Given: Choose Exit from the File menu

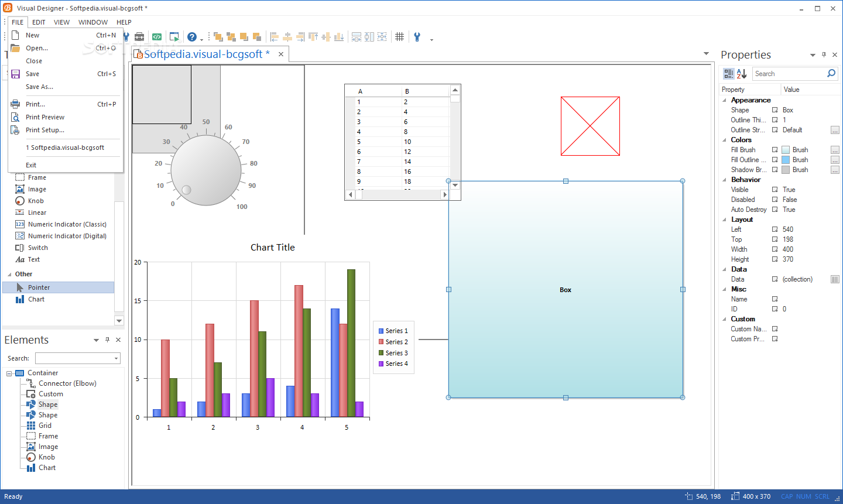Looking at the screenshot, I should (66, 165).
